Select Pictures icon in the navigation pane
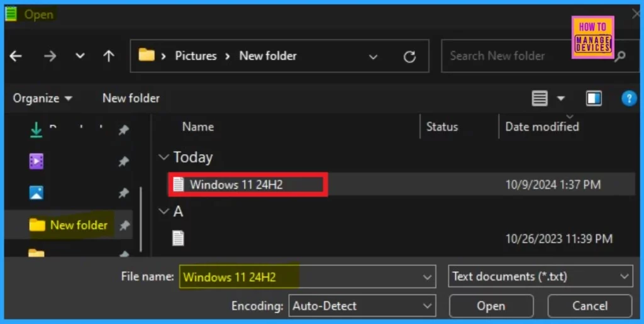The width and height of the screenshot is (644, 324). (36, 193)
